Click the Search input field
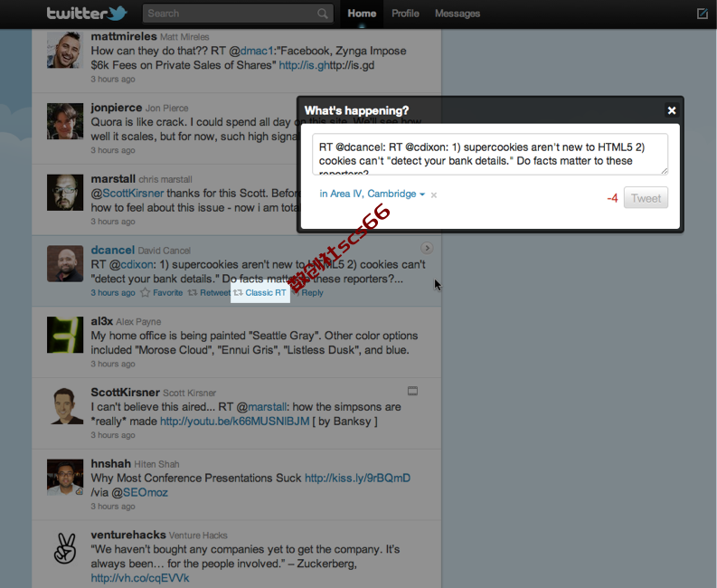717x588 pixels. pos(238,14)
